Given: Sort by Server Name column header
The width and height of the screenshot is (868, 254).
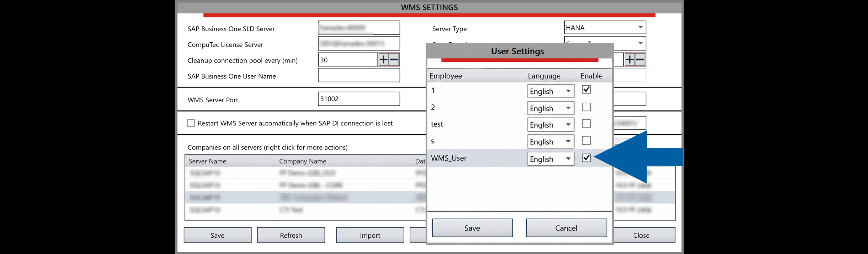Looking at the screenshot, I should coord(207,161).
